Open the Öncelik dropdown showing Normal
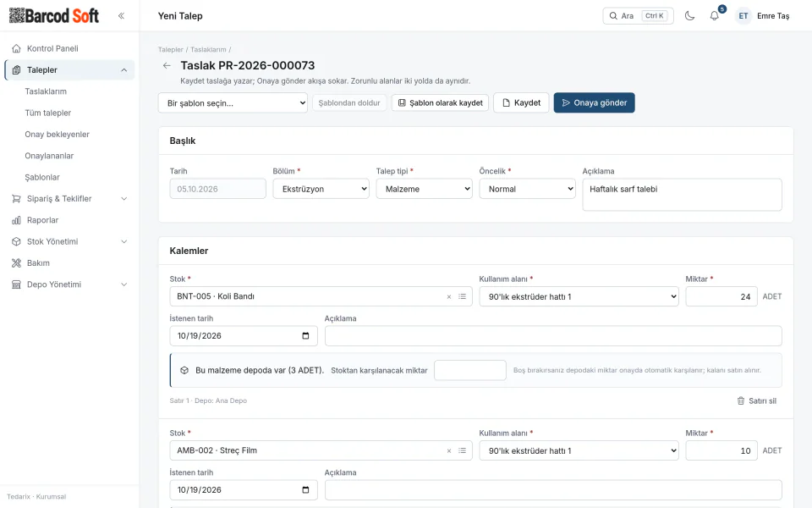The width and height of the screenshot is (812, 508). (x=527, y=189)
